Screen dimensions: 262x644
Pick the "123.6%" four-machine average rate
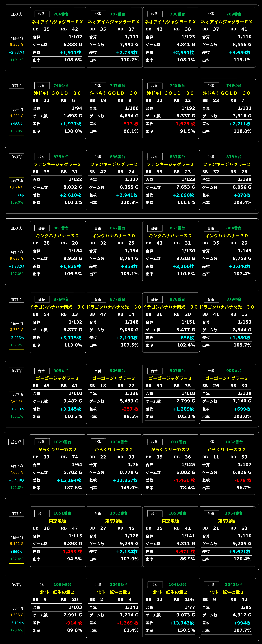coord(17,630)
